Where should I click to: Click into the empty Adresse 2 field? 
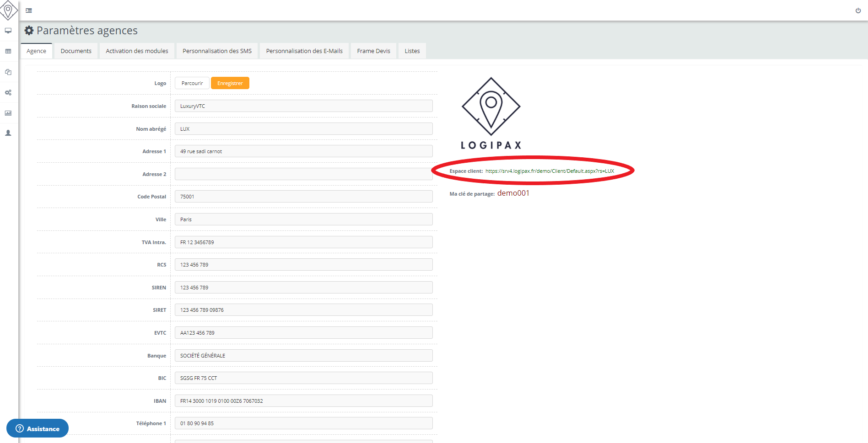pyautogui.click(x=303, y=174)
